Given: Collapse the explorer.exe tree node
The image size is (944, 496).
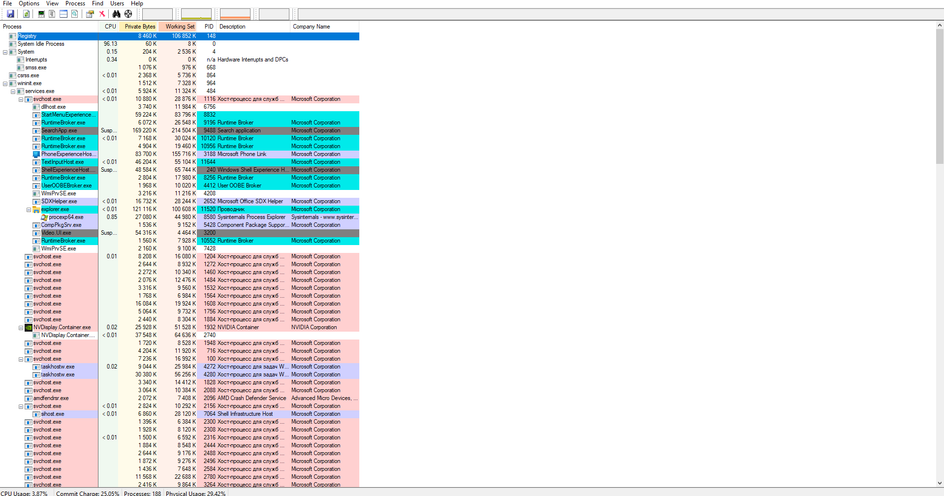Looking at the screenshot, I should tap(28, 209).
